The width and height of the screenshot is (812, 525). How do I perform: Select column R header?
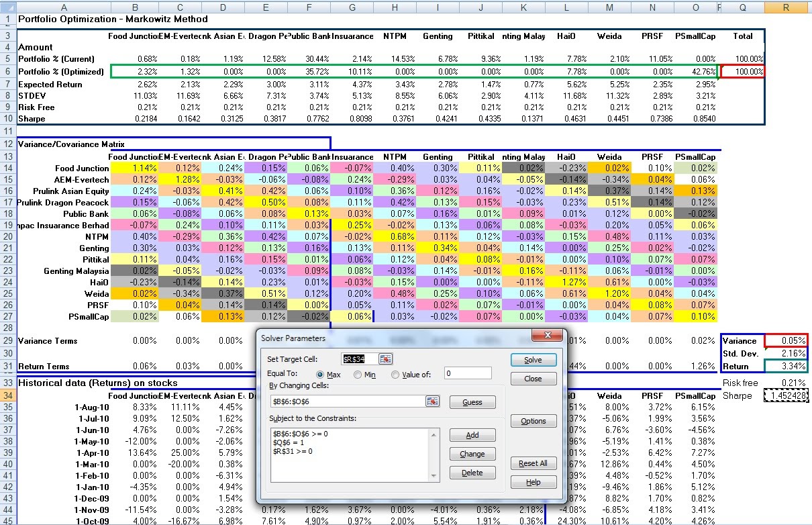click(x=786, y=8)
